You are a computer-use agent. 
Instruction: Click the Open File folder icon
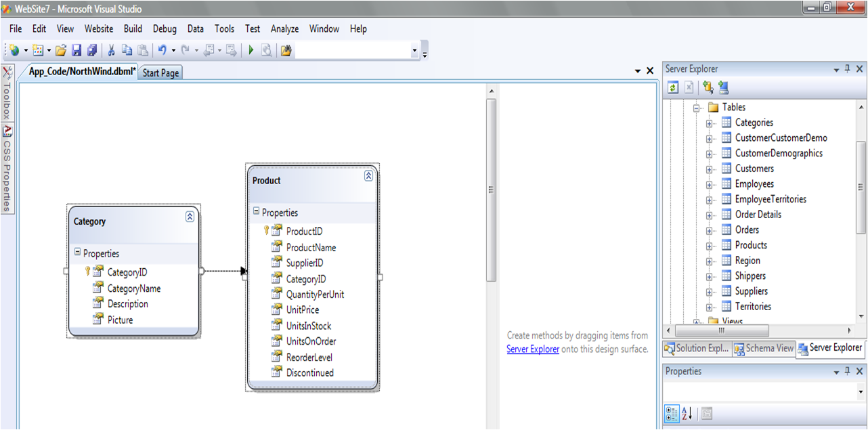point(61,50)
